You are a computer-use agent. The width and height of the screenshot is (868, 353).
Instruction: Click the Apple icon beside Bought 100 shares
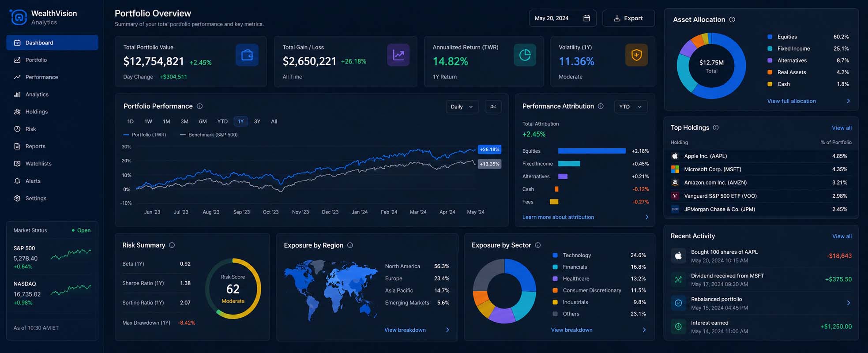click(x=678, y=255)
